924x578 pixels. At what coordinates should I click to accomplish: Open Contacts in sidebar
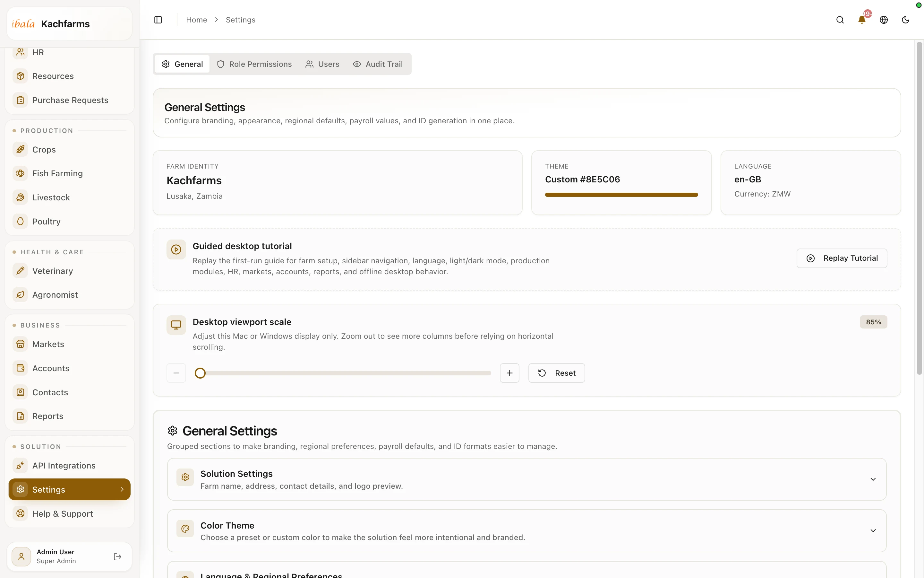pyautogui.click(x=70, y=392)
